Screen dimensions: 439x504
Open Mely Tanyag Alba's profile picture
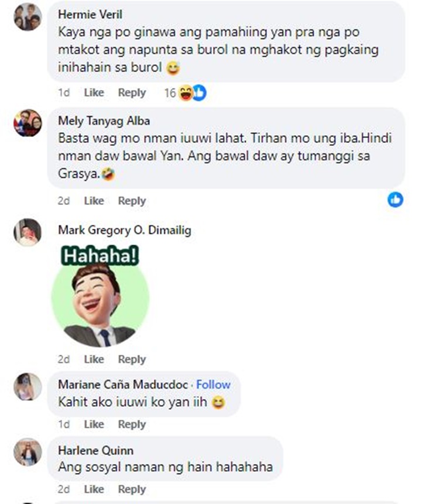28,123
